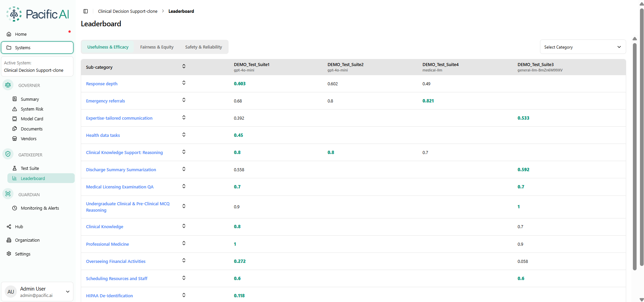Select Leaderboard in the sidebar
This screenshot has height=302, width=644.
coord(41,178)
